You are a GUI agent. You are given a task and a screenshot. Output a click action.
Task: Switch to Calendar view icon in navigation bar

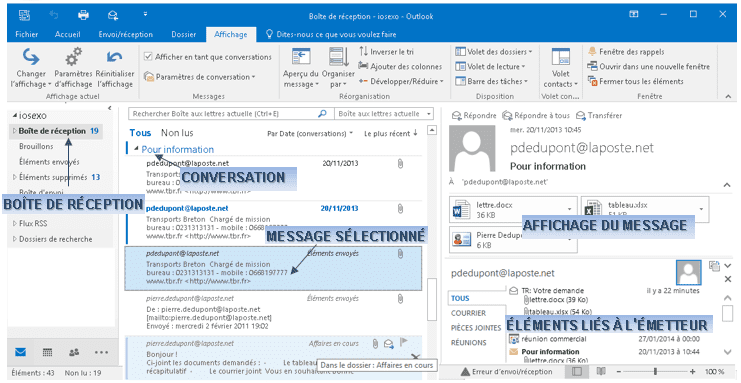(x=47, y=352)
